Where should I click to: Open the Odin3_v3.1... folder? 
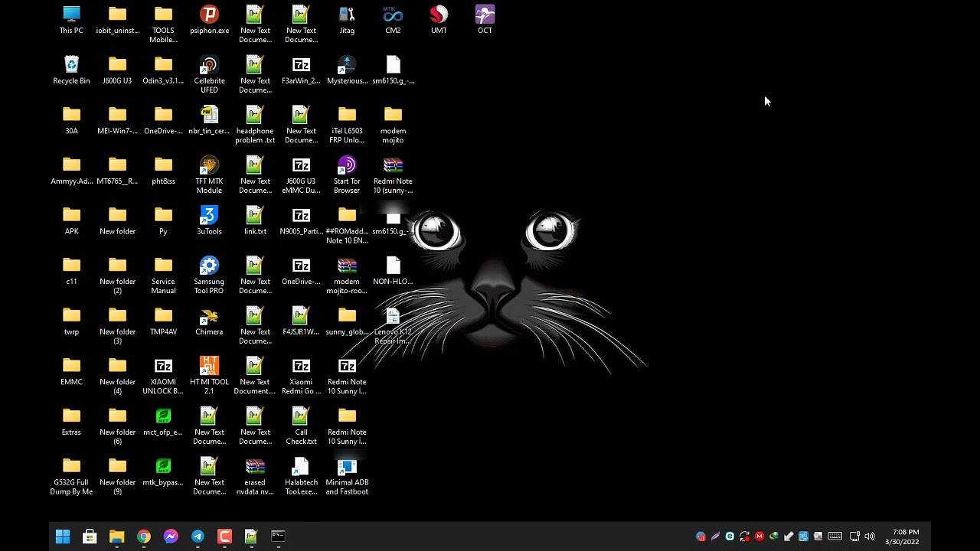(x=163, y=70)
